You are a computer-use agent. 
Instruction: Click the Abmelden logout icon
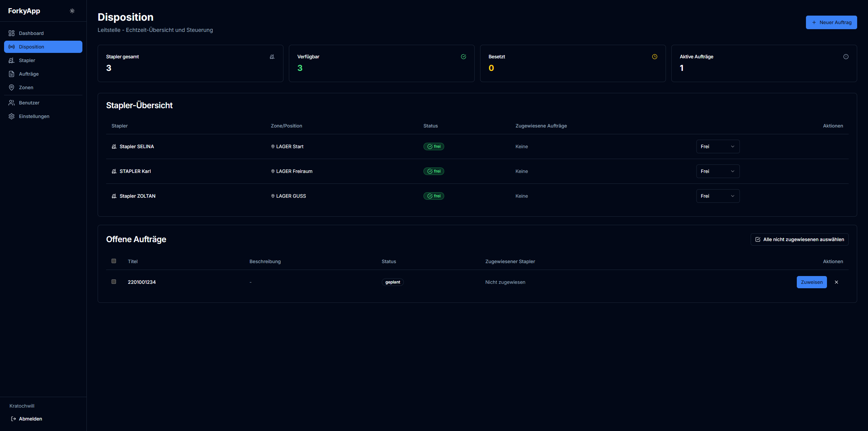pos(14,418)
